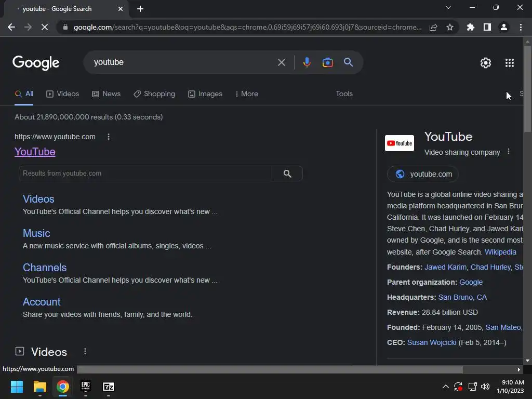Open 7-Zip from the taskbar
The image size is (532, 399).
click(x=108, y=387)
